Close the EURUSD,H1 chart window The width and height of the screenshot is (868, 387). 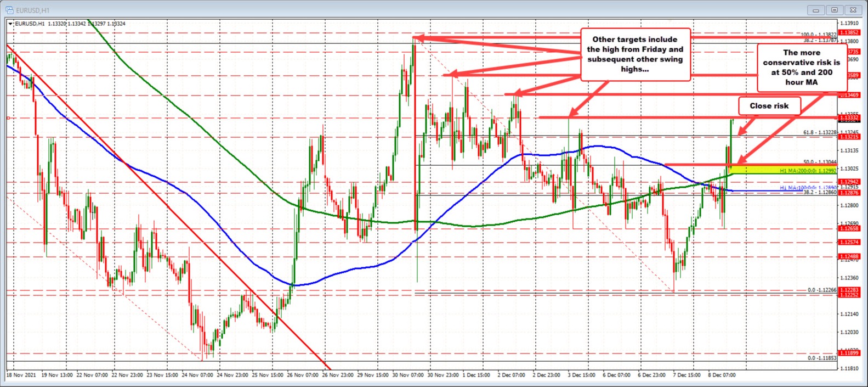pos(852,10)
